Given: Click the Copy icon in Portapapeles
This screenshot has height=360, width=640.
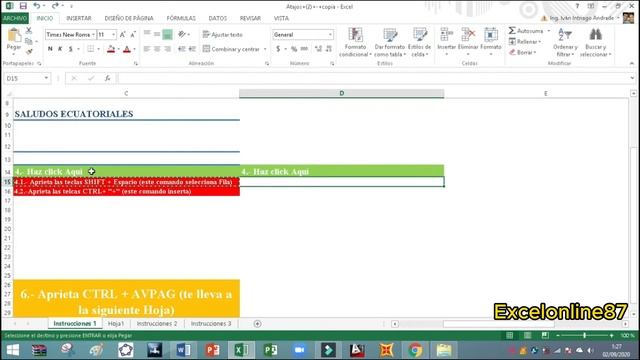Looking at the screenshot, I should 29,41.
